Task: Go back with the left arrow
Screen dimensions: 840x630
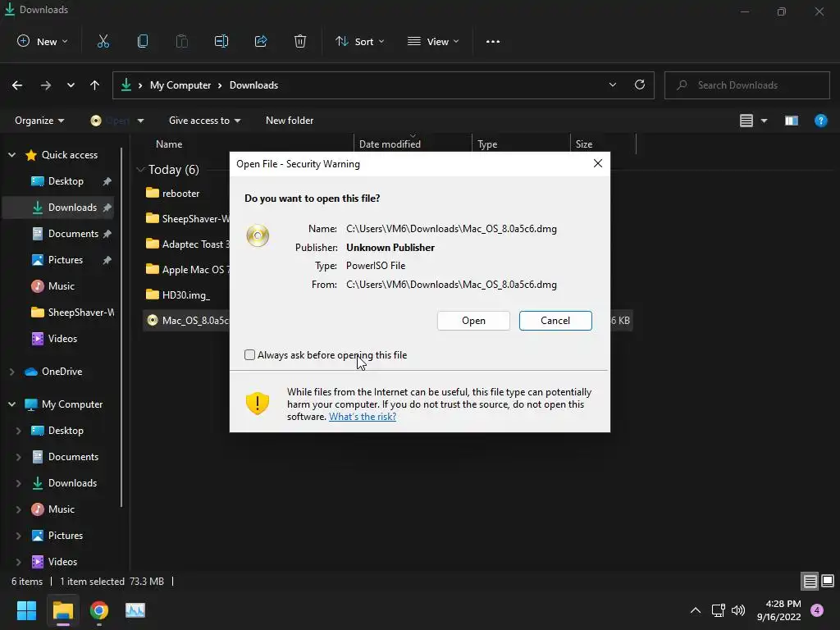Action: coord(17,85)
